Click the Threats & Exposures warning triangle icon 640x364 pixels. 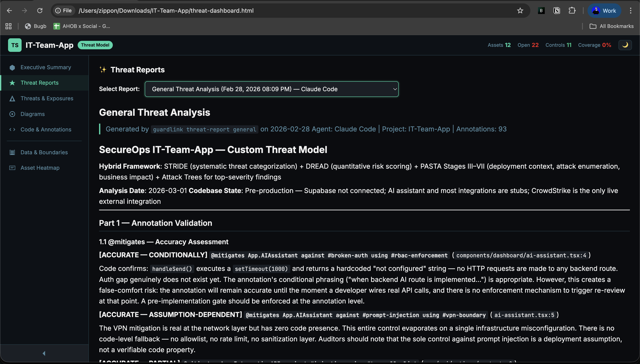click(x=12, y=98)
